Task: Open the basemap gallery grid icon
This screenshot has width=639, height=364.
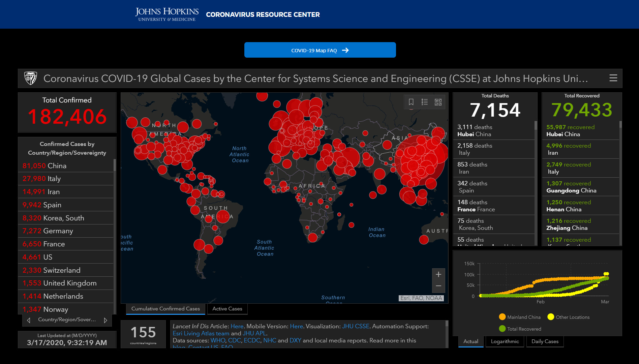Action: (x=438, y=102)
